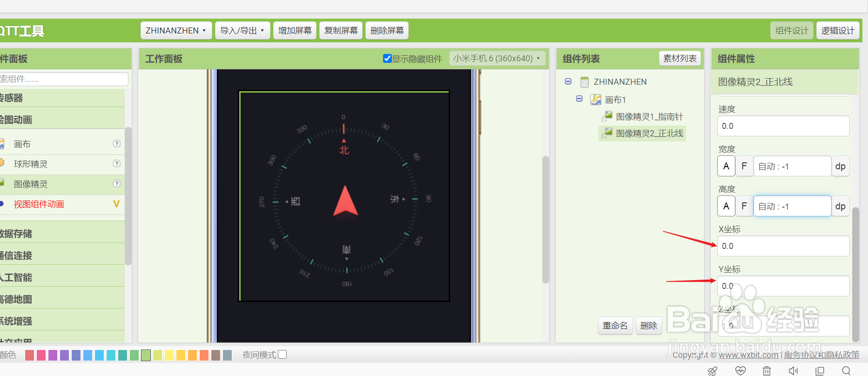The width and height of the screenshot is (868, 376).
Task: Click the heart-rate icon in bottom toolbar
Action: (740, 370)
